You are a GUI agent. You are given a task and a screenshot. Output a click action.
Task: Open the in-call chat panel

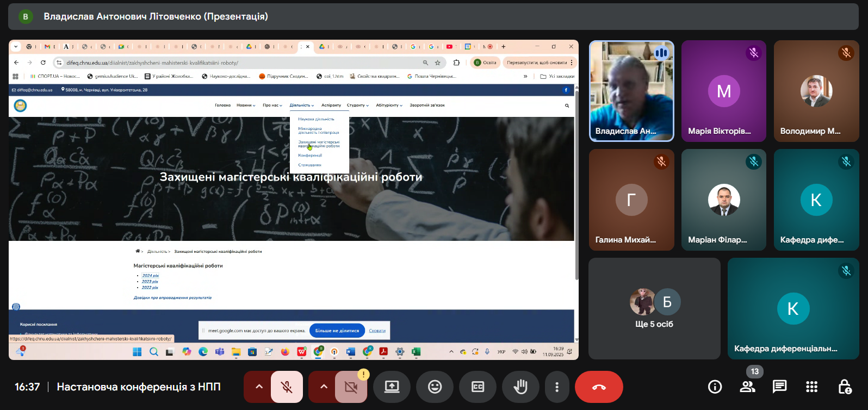779,387
